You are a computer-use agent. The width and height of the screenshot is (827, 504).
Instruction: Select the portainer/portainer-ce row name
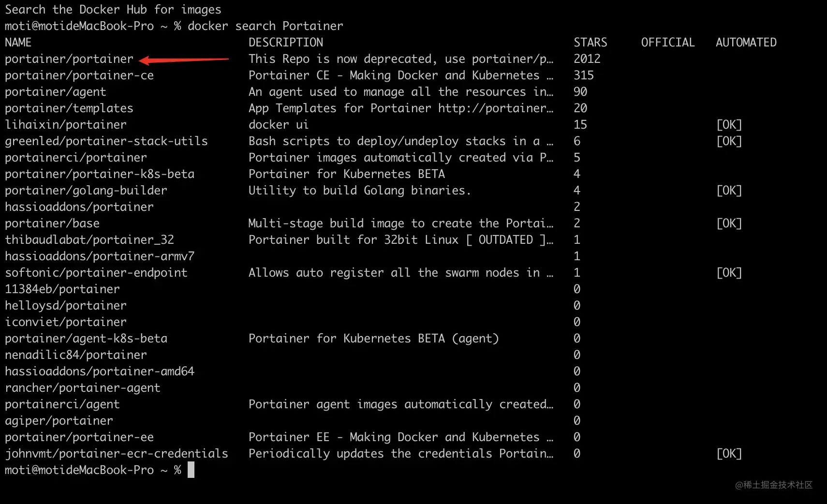pyautogui.click(x=79, y=75)
